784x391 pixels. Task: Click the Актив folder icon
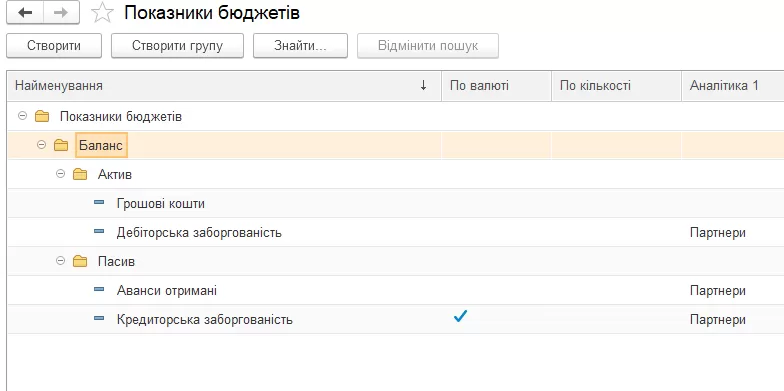click(80, 174)
